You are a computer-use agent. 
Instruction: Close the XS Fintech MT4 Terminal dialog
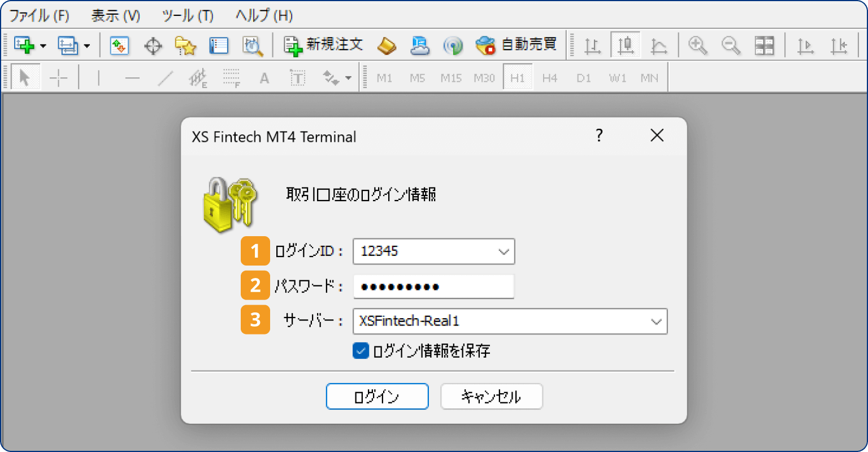[x=657, y=136]
